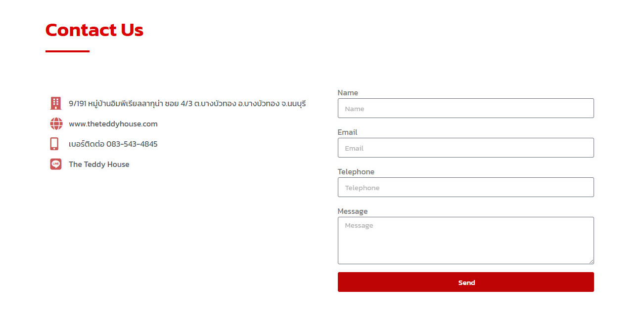Image resolution: width=644 pixels, height=322 pixels.
Task: Click the phone number 083-543-4845
Action: tap(132, 144)
